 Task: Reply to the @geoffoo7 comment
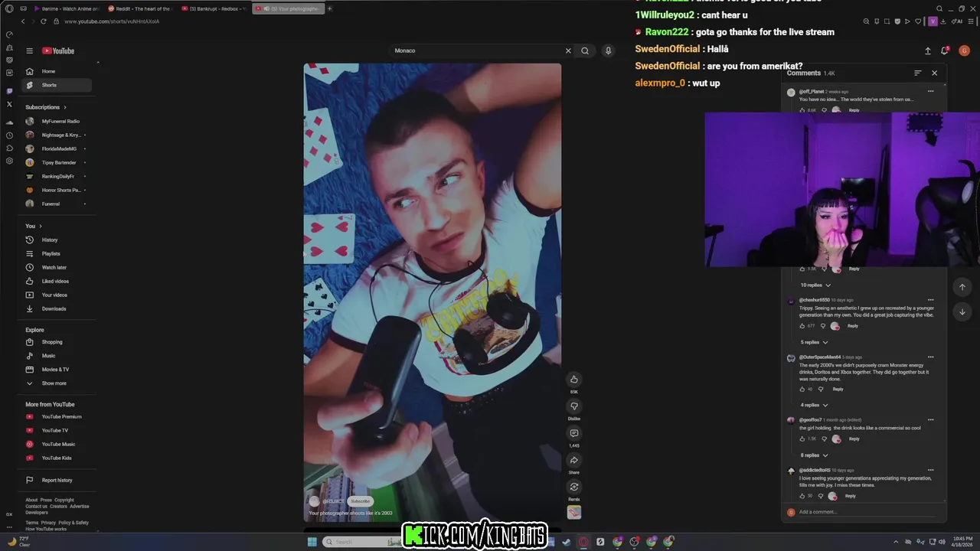[854, 439]
